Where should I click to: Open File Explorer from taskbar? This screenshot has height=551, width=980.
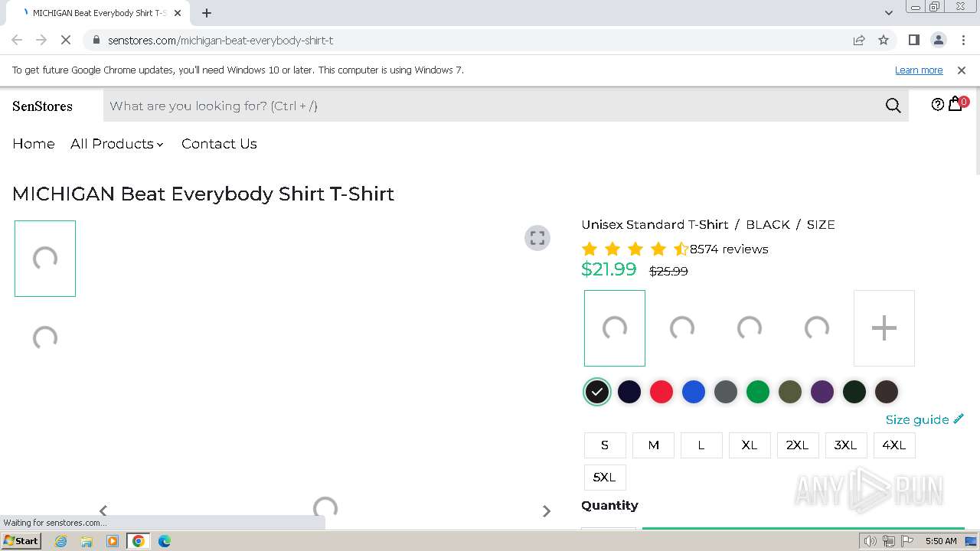[87, 541]
